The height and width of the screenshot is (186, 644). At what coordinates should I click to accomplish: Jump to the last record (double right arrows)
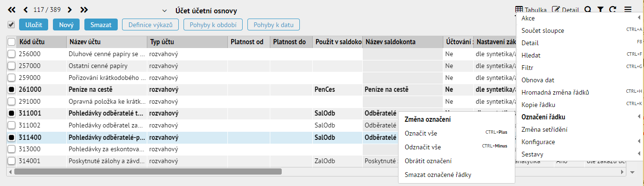click(x=84, y=10)
